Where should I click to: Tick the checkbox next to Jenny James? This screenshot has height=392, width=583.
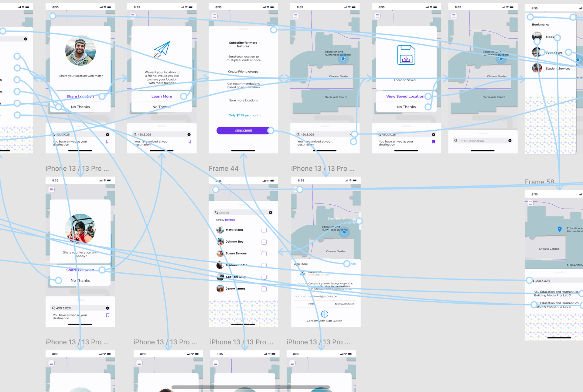pos(264,289)
